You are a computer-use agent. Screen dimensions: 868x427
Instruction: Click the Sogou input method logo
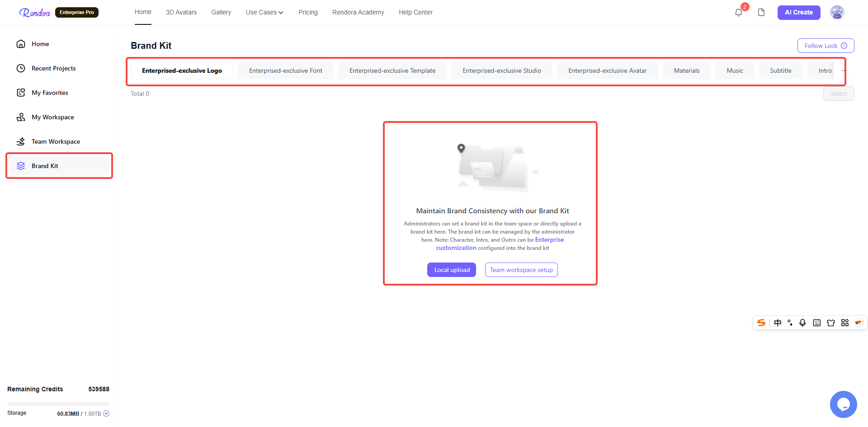coord(761,323)
